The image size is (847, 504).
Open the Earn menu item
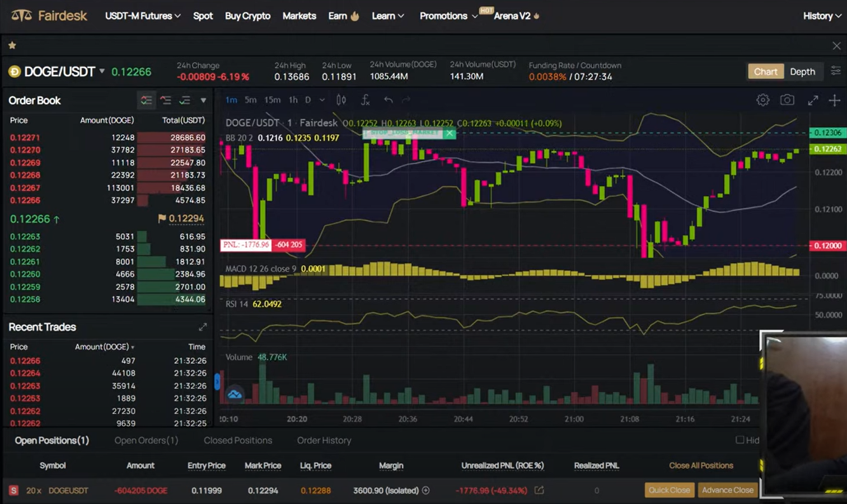[338, 16]
